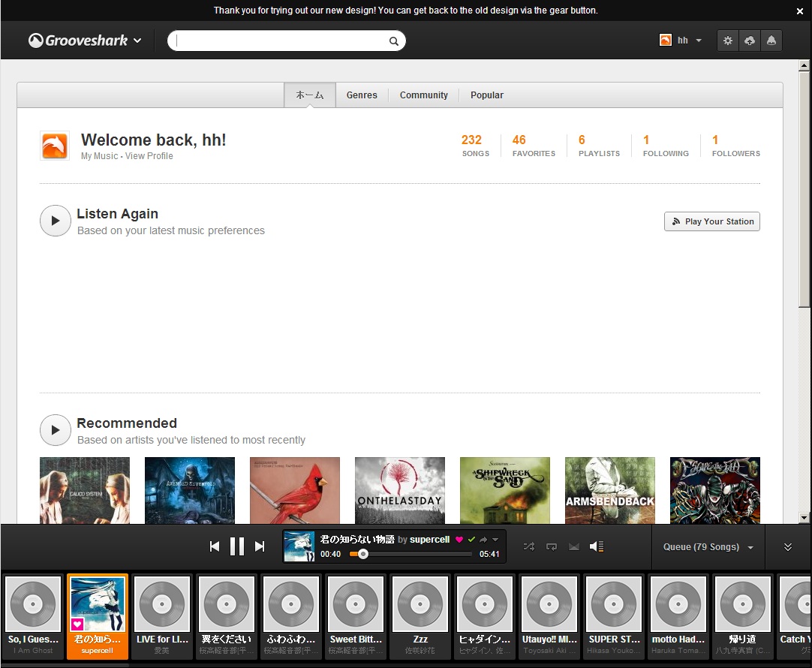Select queue song 帰り道
Viewport: 812px width, 668px height.
[x=743, y=616]
